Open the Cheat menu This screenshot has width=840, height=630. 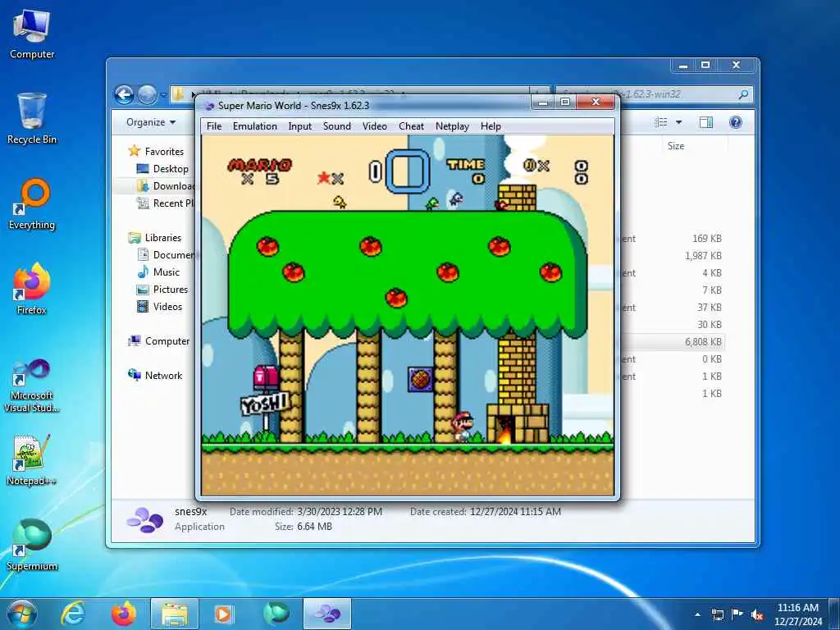point(411,126)
